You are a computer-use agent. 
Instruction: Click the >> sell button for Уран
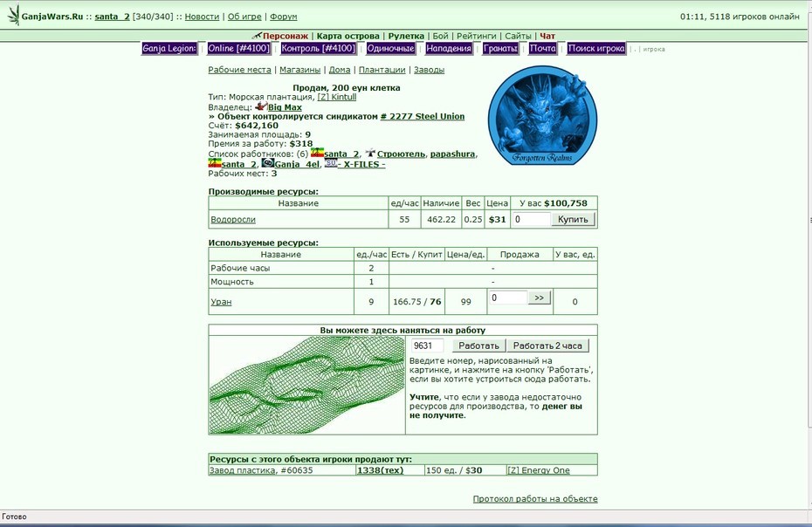coord(539,298)
